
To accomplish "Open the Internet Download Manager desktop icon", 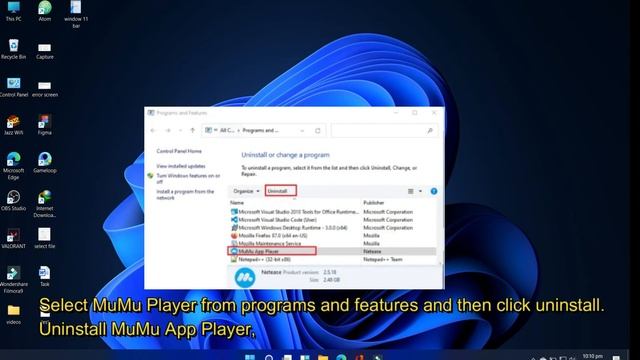I will click(x=44, y=204).
